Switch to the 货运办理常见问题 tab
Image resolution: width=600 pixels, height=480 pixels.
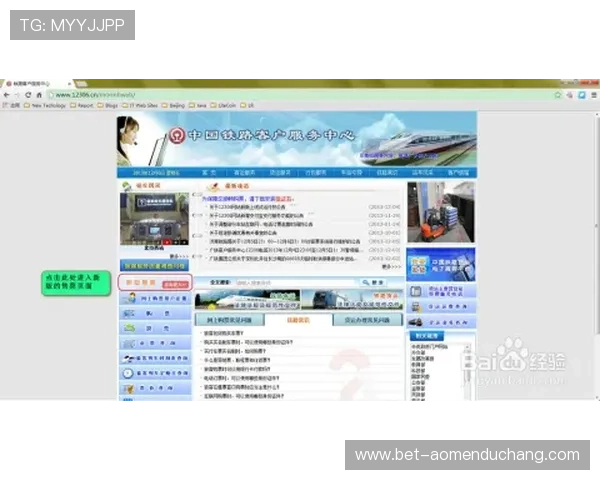coord(367,320)
